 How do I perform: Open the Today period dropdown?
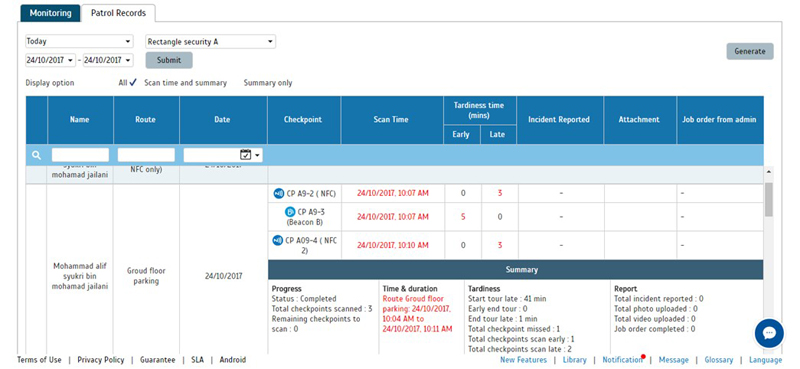[79, 41]
